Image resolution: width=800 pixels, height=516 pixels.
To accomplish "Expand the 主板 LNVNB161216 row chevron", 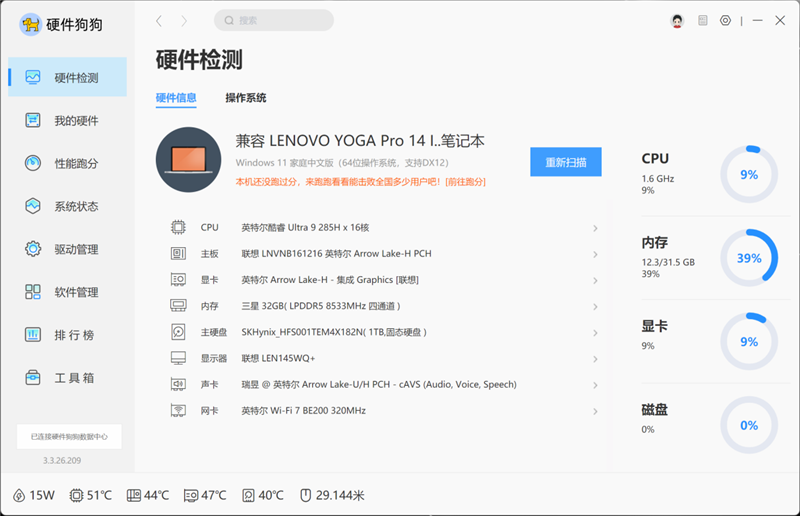I will (x=595, y=254).
